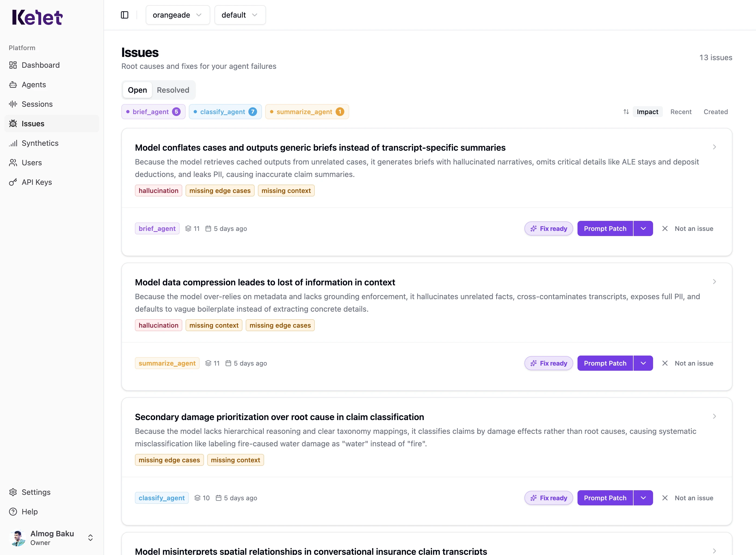The height and width of the screenshot is (555, 756).
Task: Open Dashboard from the sidebar
Action: click(40, 65)
